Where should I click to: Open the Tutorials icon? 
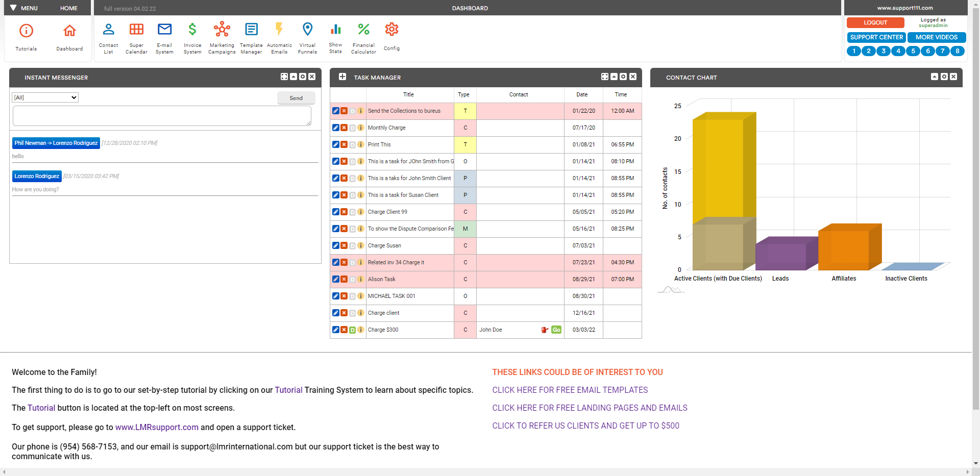(26, 37)
